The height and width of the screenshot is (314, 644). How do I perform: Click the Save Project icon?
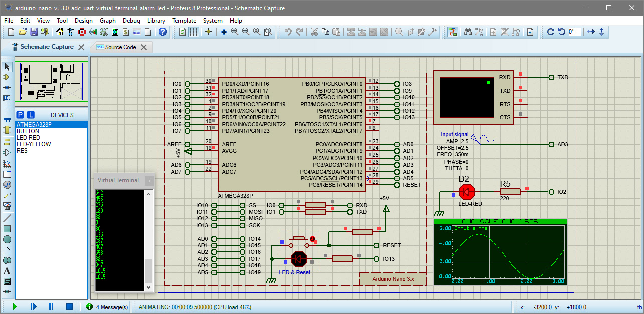pos(34,32)
